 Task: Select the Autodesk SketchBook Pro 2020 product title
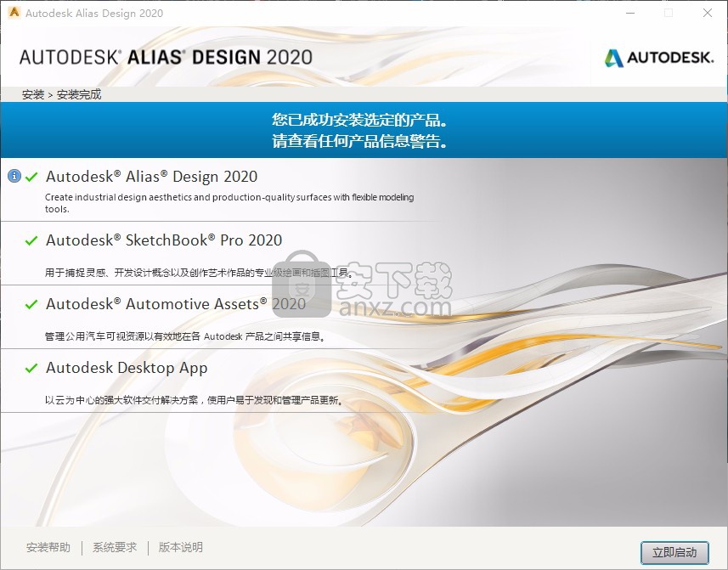(164, 240)
